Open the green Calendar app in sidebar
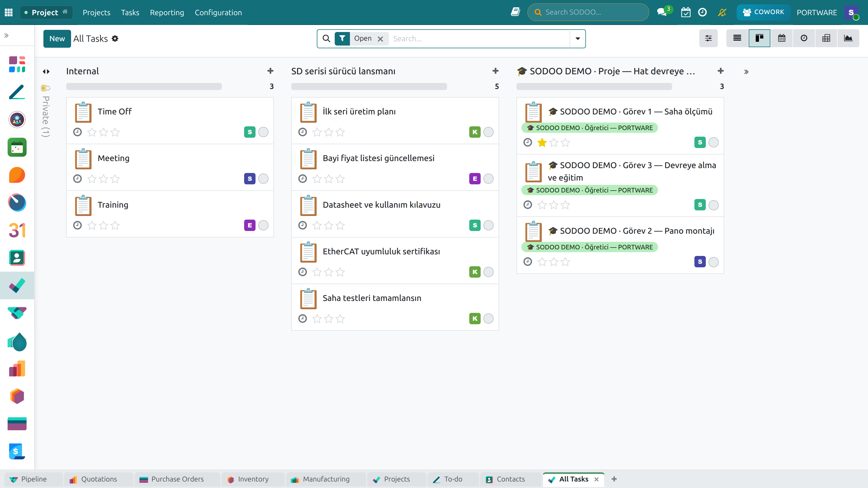The height and width of the screenshot is (488, 868). tap(17, 147)
